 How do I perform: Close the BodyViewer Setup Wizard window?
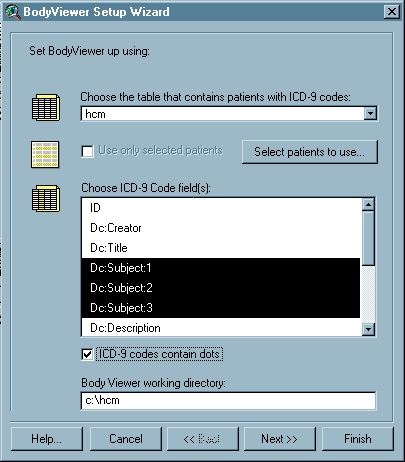click(x=392, y=12)
